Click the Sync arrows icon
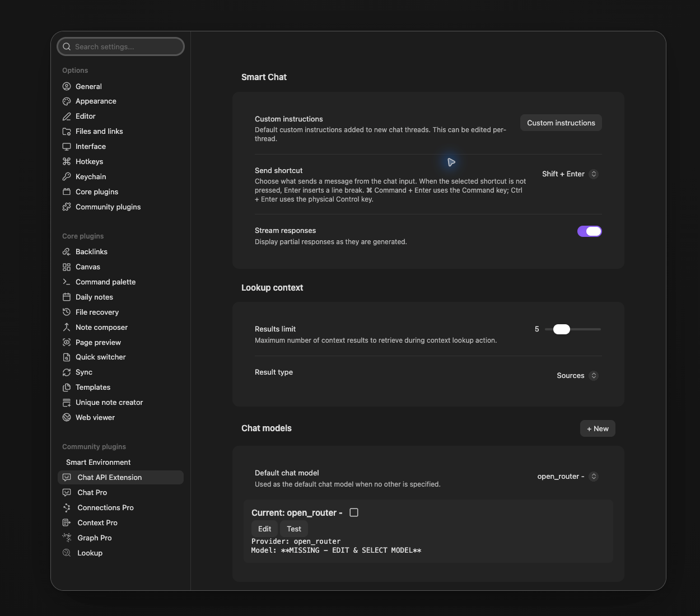This screenshot has height=616, width=700. coord(67,372)
